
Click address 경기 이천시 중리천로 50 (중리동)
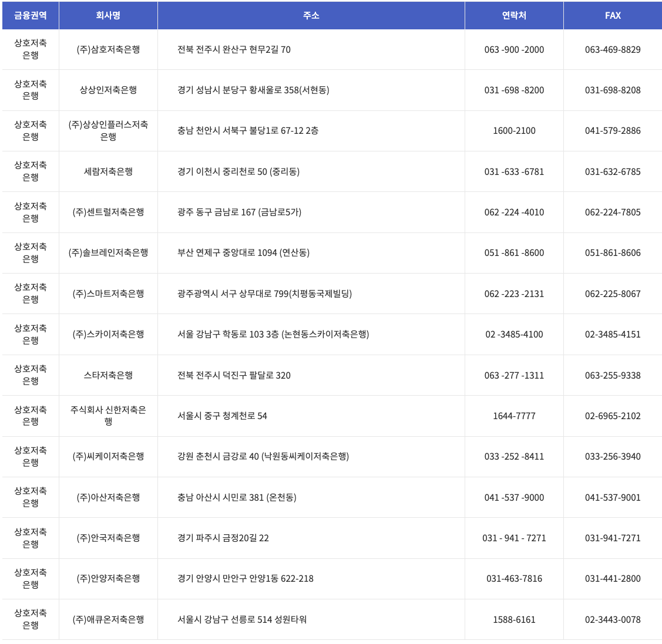click(x=238, y=171)
